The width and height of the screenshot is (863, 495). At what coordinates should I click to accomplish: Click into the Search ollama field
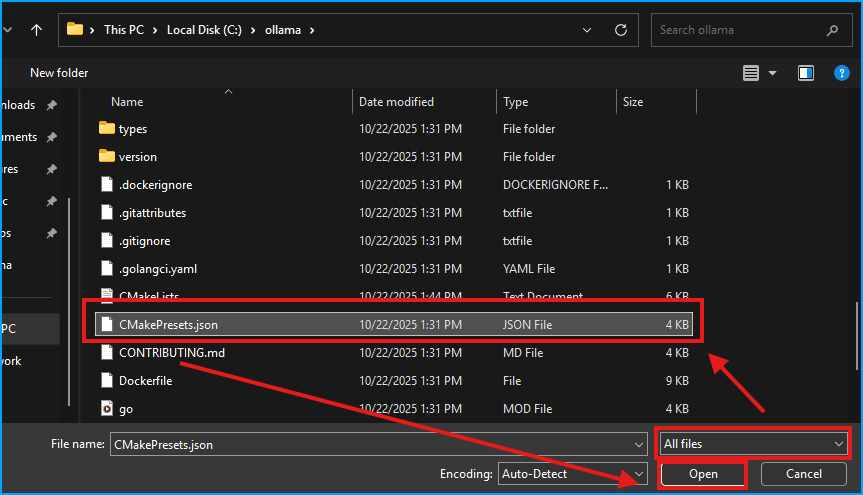click(740, 30)
